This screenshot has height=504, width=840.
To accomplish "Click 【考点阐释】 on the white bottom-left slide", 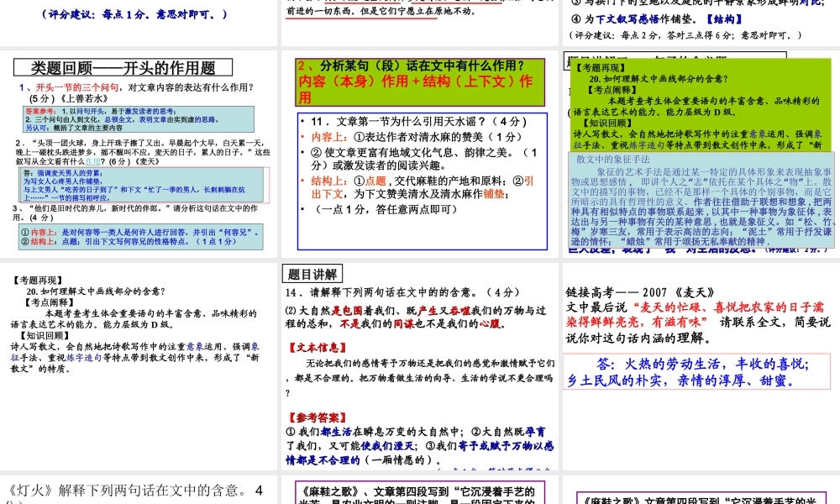I will coord(48,302).
